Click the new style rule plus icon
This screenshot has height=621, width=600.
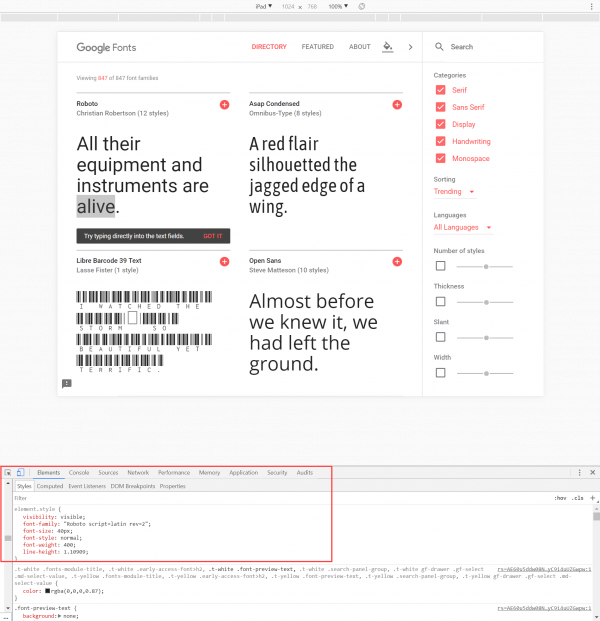pyautogui.click(x=592, y=498)
